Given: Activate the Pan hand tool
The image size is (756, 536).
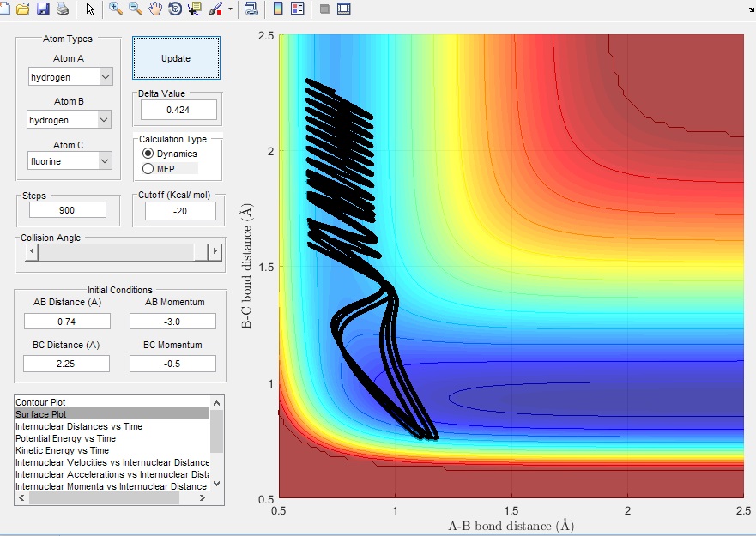Looking at the screenshot, I should [155, 9].
